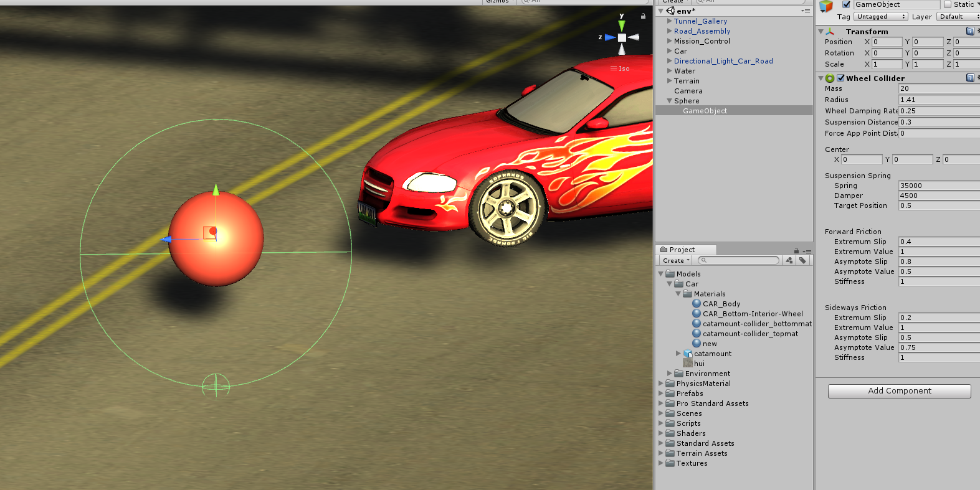Screen dimensions: 980x490
Task: Click the Add Component button
Action: tap(899, 391)
